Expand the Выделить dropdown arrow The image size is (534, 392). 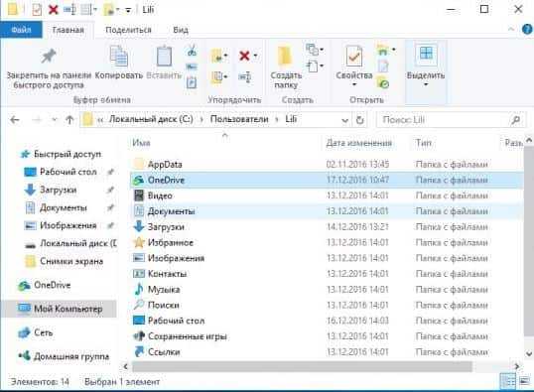426,84
